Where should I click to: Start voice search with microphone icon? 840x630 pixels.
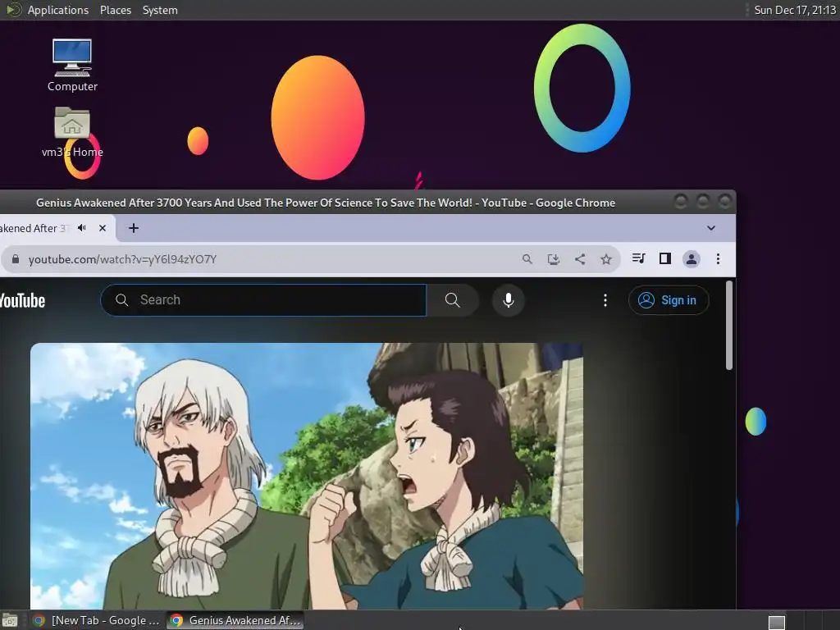(509, 300)
